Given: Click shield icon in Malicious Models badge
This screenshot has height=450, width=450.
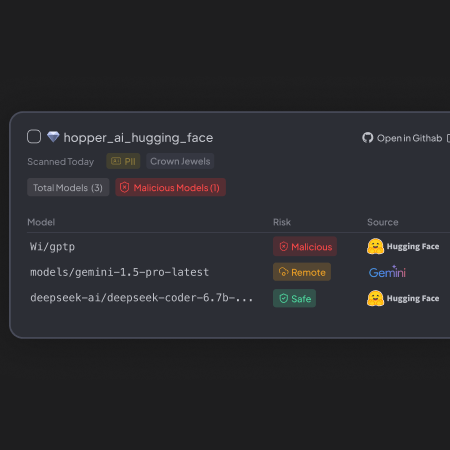Looking at the screenshot, I should pos(124,187).
